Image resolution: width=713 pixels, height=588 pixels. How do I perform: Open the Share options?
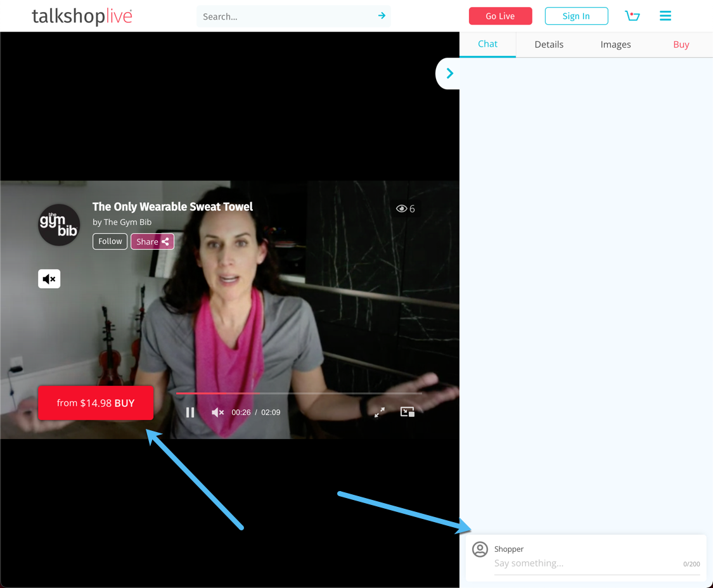pyautogui.click(x=152, y=241)
